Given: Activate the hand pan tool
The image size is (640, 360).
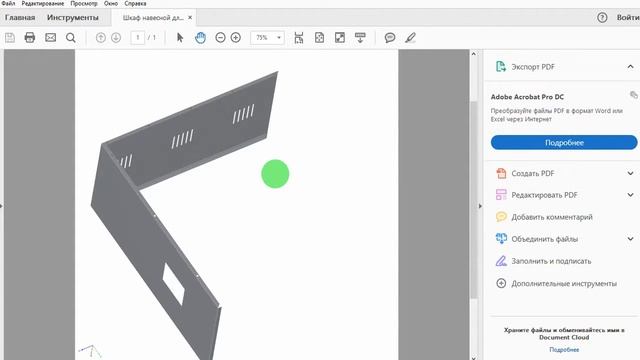Looking at the screenshot, I should [200, 38].
